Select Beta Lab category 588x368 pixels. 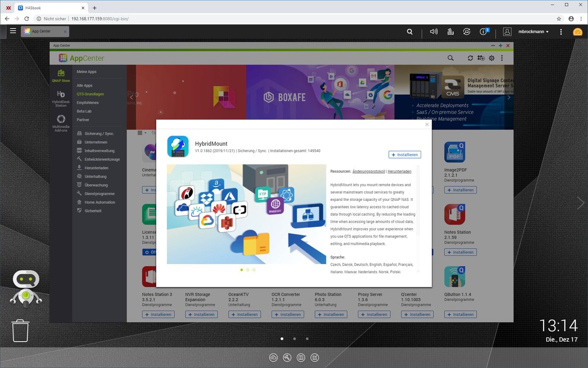point(84,111)
